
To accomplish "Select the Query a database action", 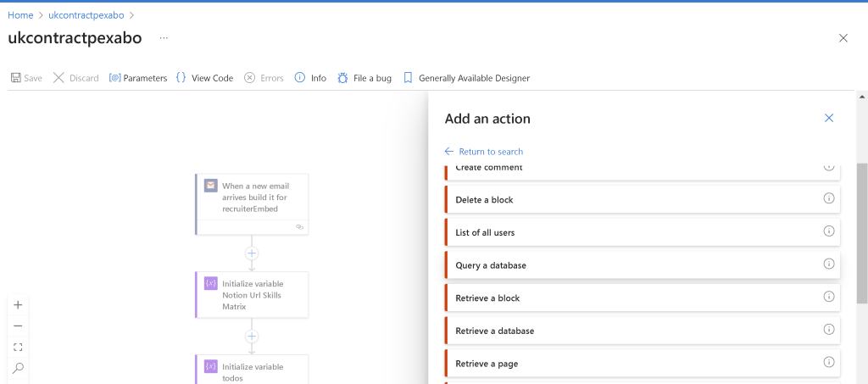I will (x=643, y=265).
